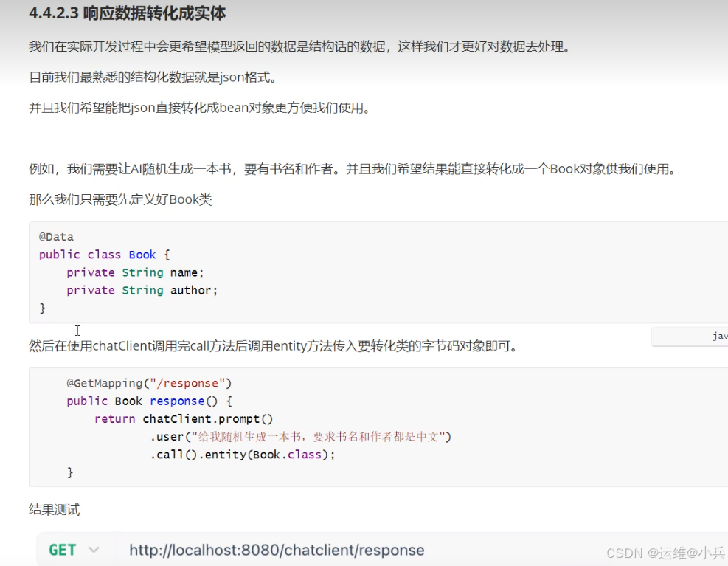The height and width of the screenshot is (566, 728).
Task: Click the @GetMapping("/response") line
Action: point(148,384)
